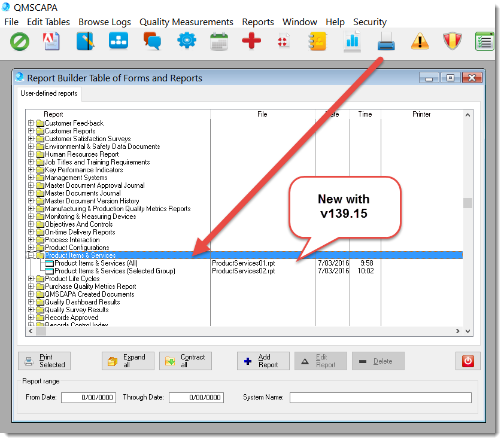Expand the Key Performance Indicators folder

coord(32,170)
